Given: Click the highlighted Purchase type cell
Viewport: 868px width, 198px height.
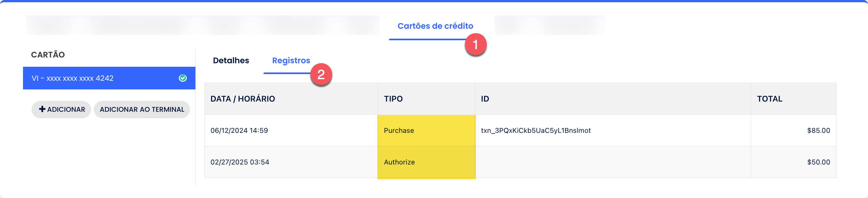Looking at the screenshot, I should [x=426, y=130].
